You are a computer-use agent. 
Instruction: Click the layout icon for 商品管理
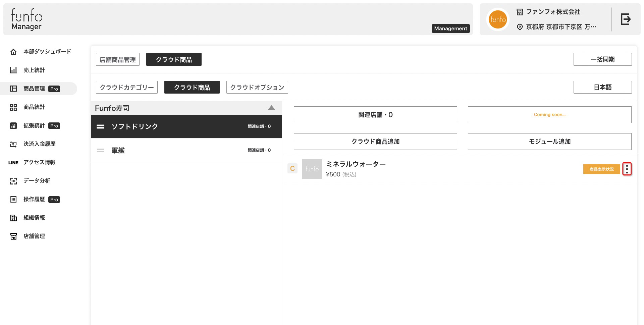[x=13, y=89]
